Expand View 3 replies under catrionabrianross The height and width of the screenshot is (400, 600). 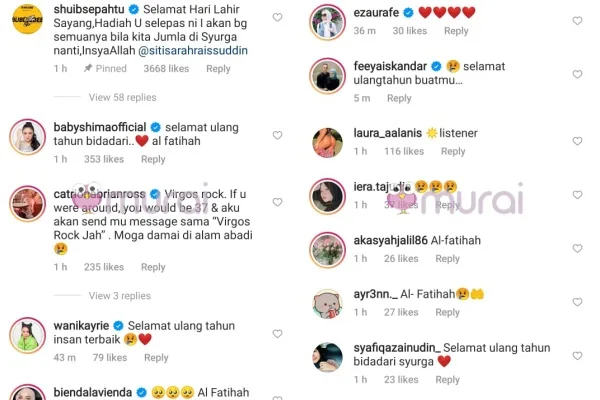[x=120, y=296]
